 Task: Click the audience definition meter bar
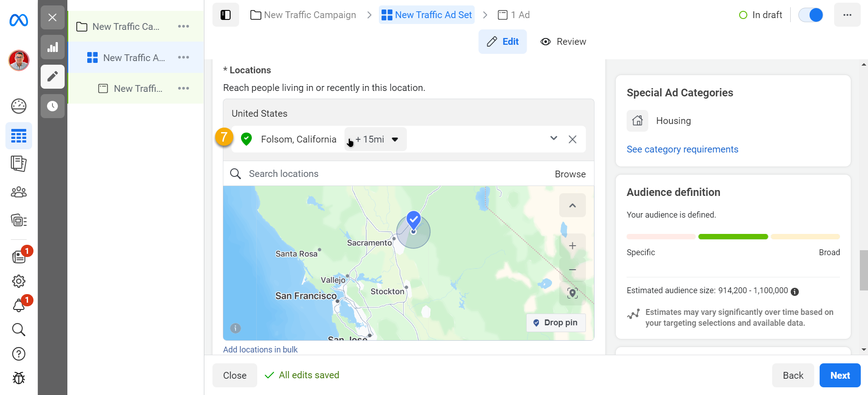733,237
